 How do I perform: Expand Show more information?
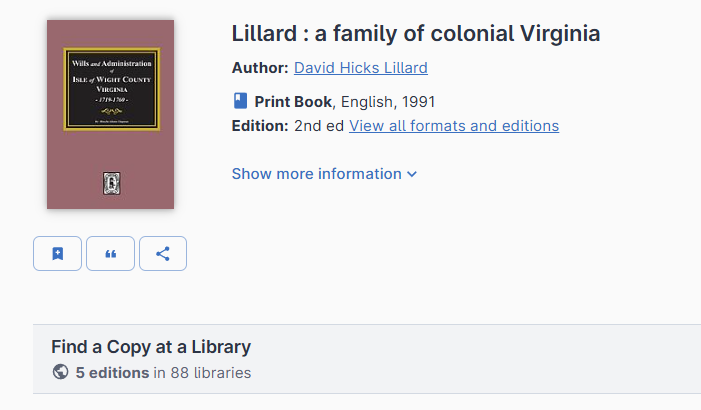(x=316, y=174)
